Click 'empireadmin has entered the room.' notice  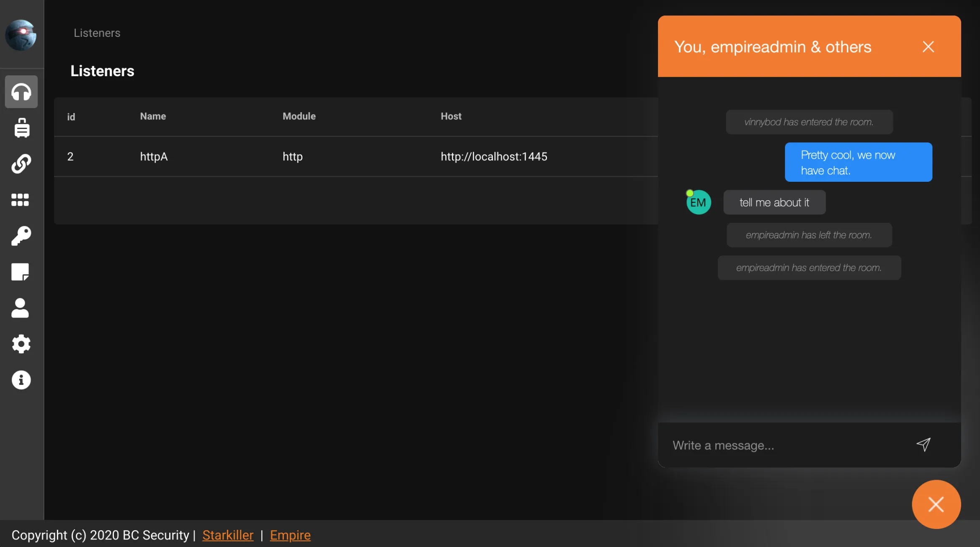(809, 268)
